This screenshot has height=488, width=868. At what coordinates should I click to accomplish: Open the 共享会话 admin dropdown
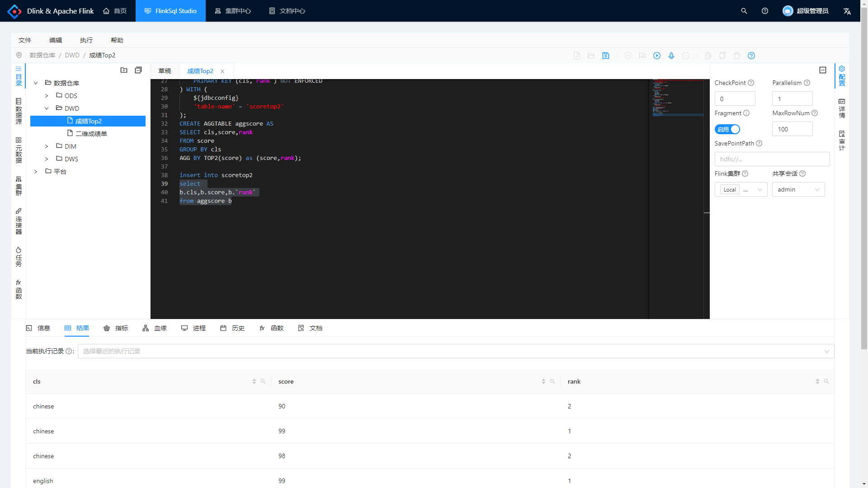(798, 190)
